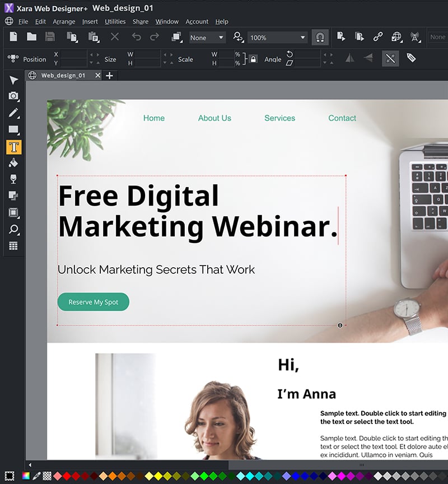Switch to the Rectangle tool
This screenshot has height=484, width=448.
13,129
